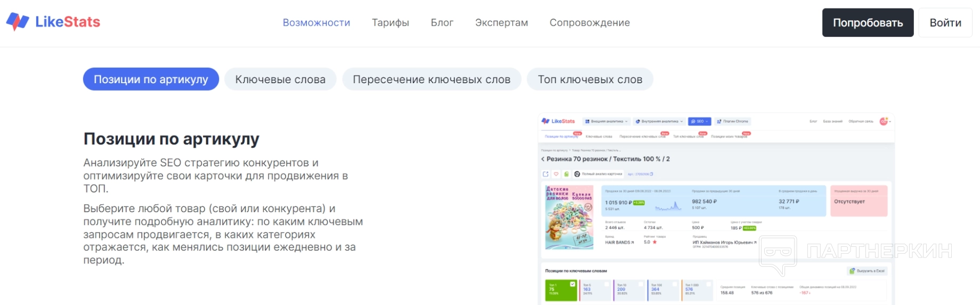This screenshot has width=980, height=305.
Task: Click the sales sparkline chart
Action: pos(668,206)
